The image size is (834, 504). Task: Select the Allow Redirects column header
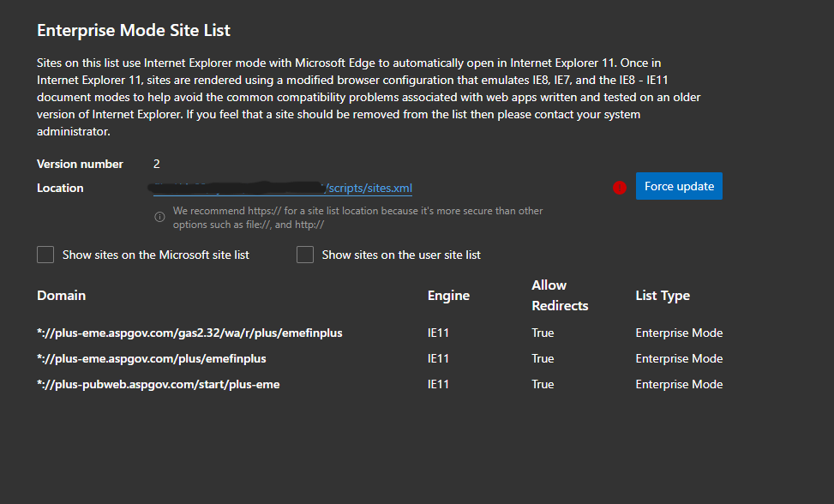pos(560,295)
